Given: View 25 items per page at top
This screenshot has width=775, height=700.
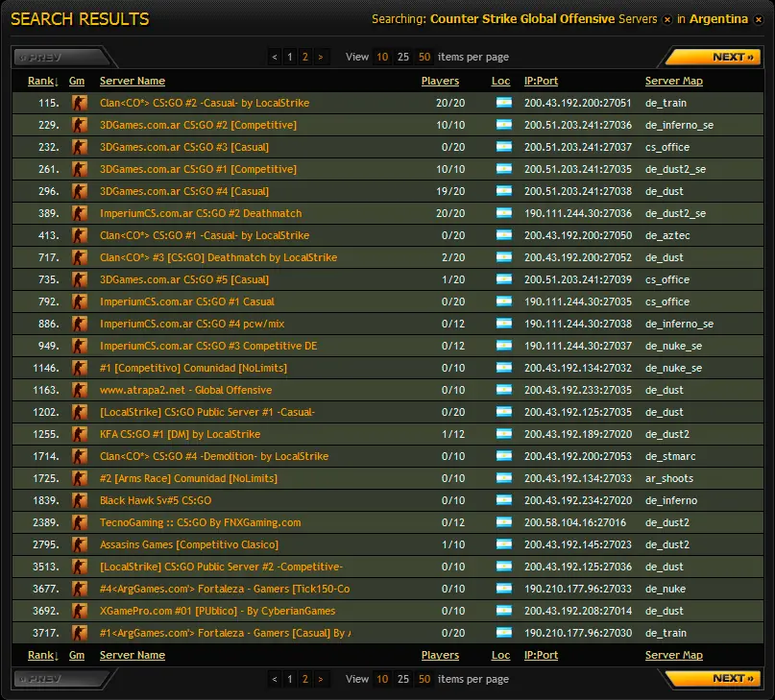Looking at the screenshot, I should pos(403,57).
